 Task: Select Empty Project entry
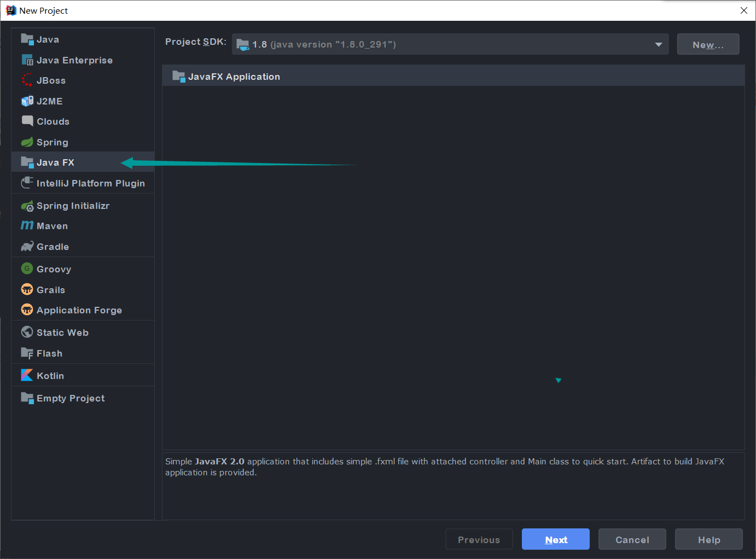click(x=83, y=398)
